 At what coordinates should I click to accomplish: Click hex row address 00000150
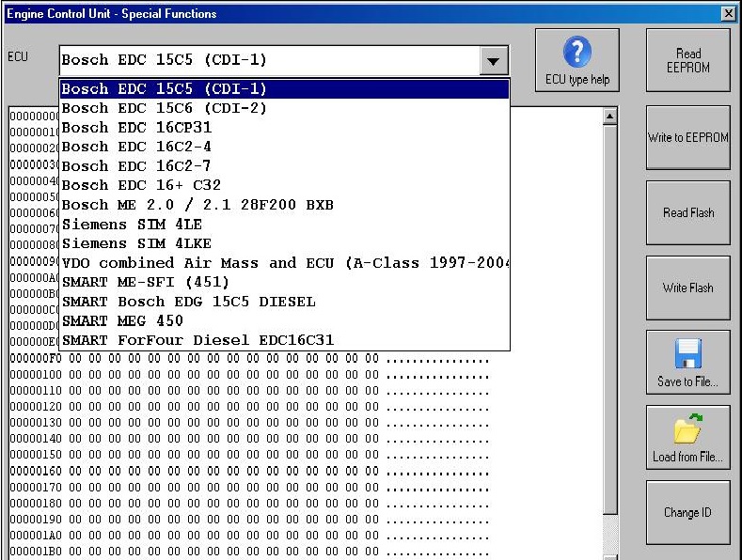click(x=36, y=456)
